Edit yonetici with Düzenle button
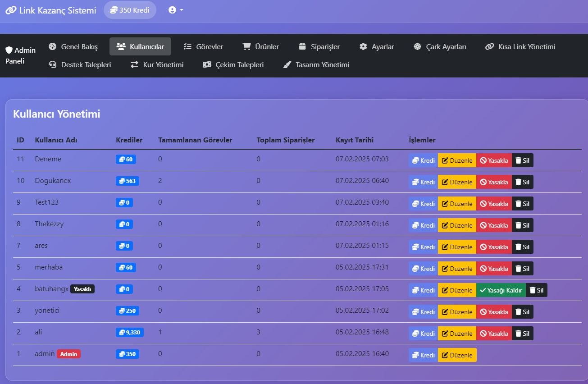This screenshot has width=588, height=384. (457, 312)
